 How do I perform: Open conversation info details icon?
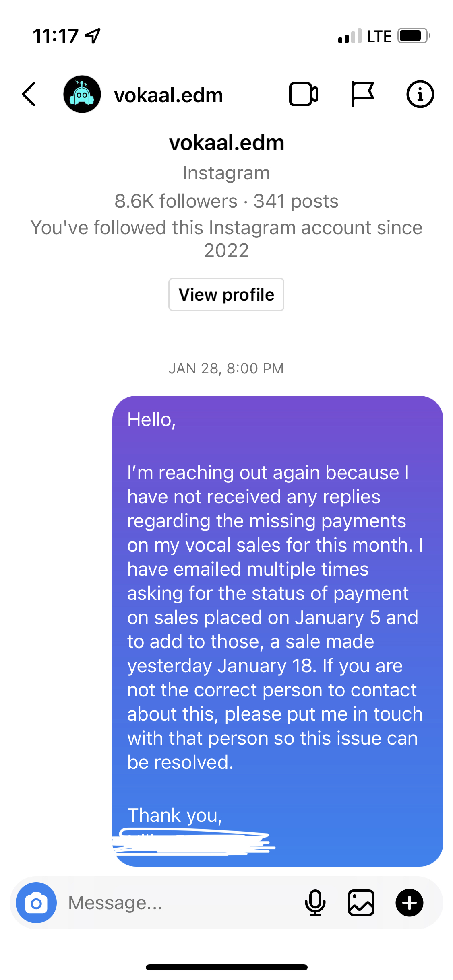tap(420, 95)
